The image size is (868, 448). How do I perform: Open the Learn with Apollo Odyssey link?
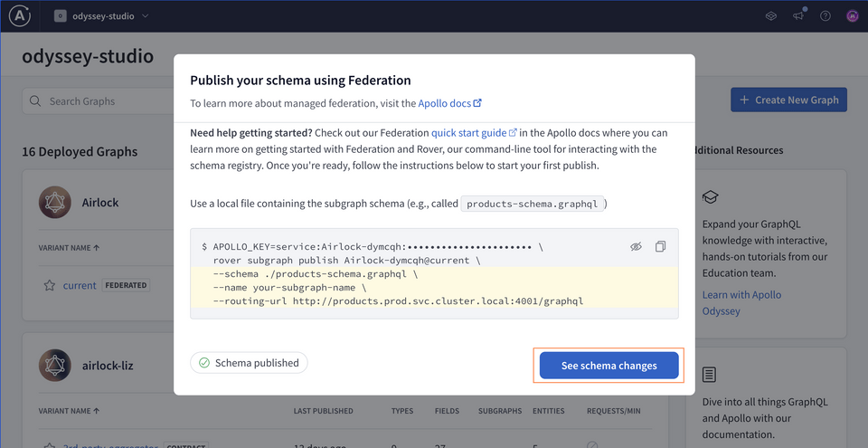tap(741, 302)
